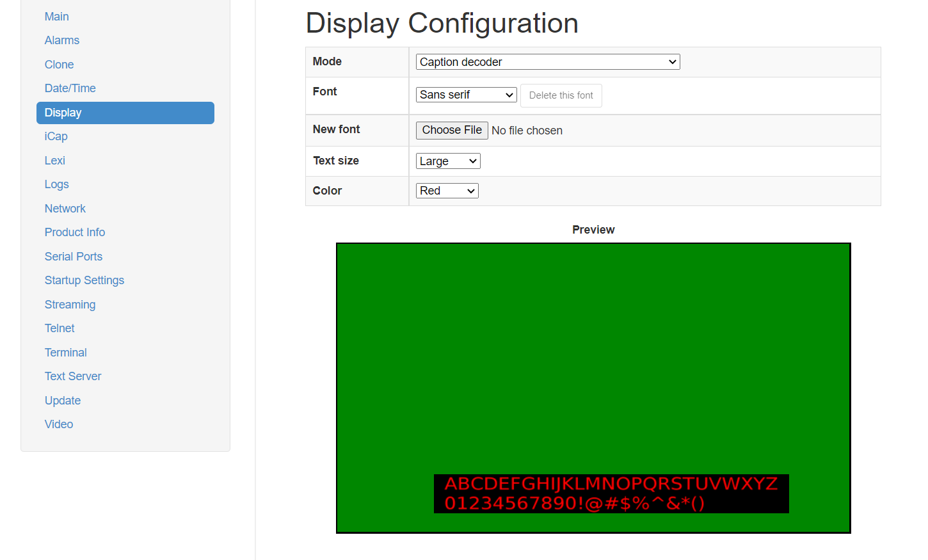Click the Choose File button
The image size is (928, 560).
452,131
